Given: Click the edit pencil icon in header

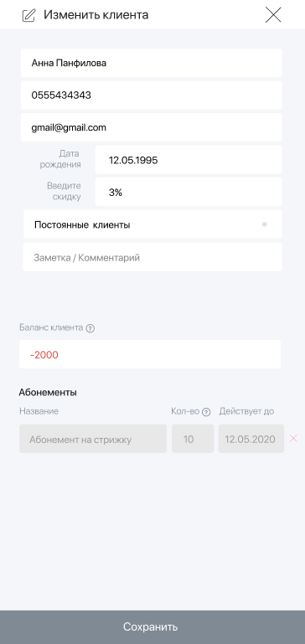Looking at the screenshot, I should click(28, 15).
